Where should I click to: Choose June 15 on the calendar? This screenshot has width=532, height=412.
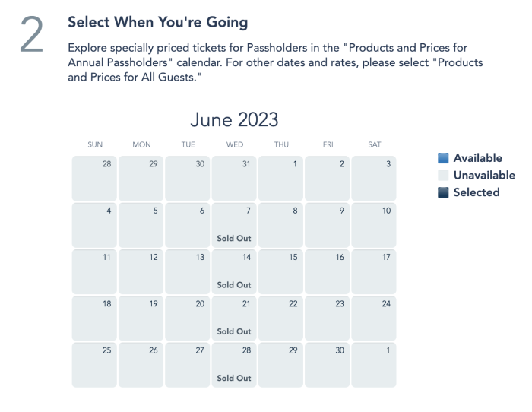tap(280, 271)
